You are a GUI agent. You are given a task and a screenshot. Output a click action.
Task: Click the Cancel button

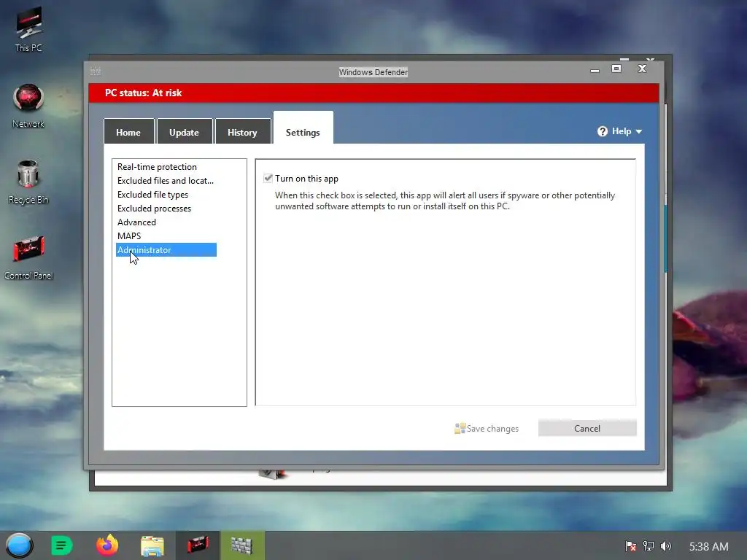tap(587, 428)
